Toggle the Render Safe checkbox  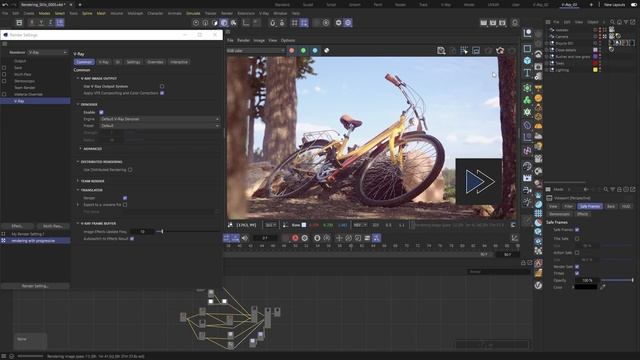coord(577,267)
